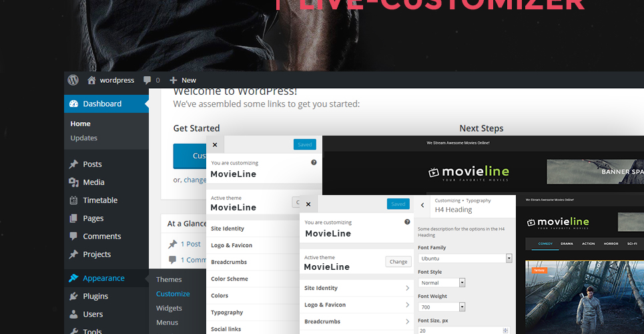The image size is (644, 334).
Task: Open the Updates submenu item
Action: [x=84, y=138]
